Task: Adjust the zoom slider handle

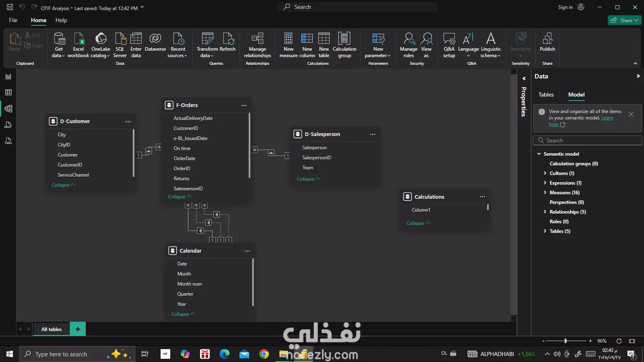Action: coord(566,341)
